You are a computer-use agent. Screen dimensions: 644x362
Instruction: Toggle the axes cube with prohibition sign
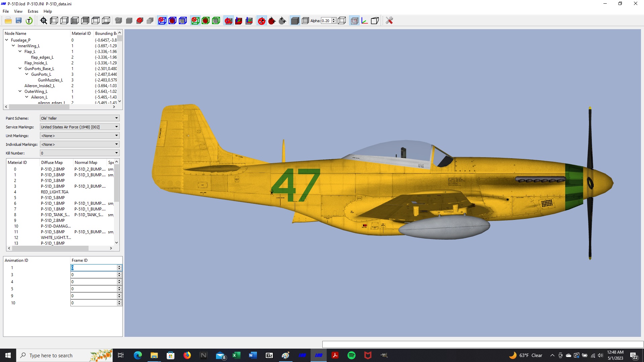pyautogui.click(x=228, y=21)
